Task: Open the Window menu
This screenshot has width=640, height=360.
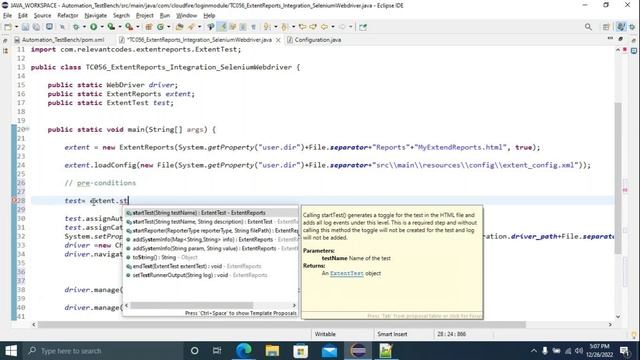Action: coord(187,16)
